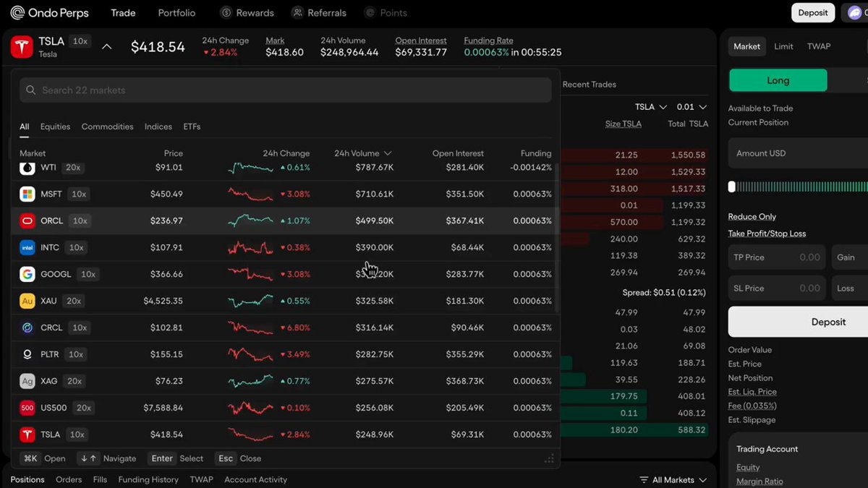Click the resize grip icon of markets popup
Screen dimensions: 868x488
click(x=549, y=458)
